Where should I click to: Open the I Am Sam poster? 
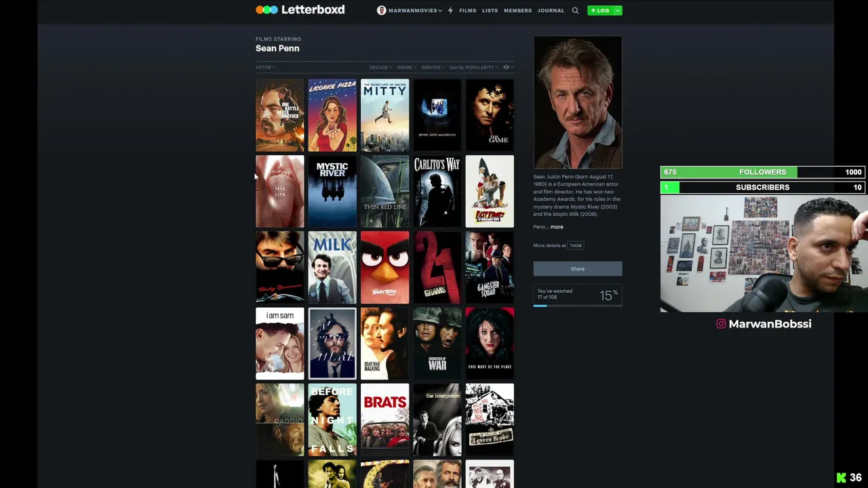(279, 344)
